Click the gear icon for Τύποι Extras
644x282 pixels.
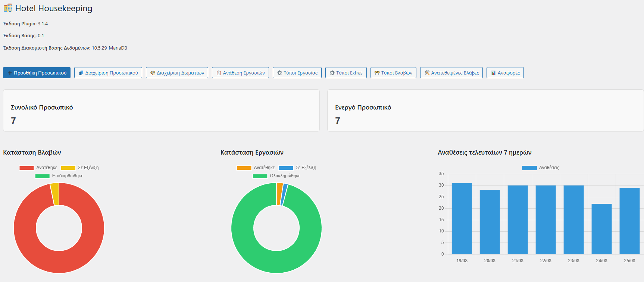point(332,73)
